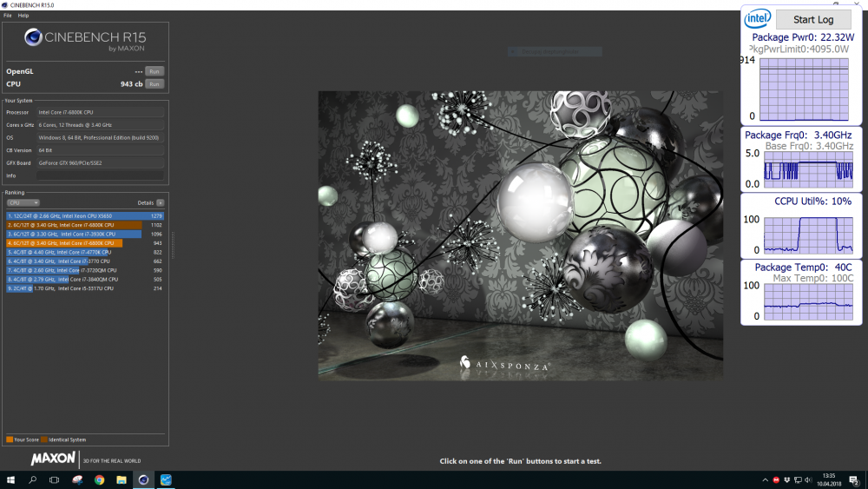Run the CPU benchmark test
Screen dimensions: 868x489
click(x=155, y=84)
